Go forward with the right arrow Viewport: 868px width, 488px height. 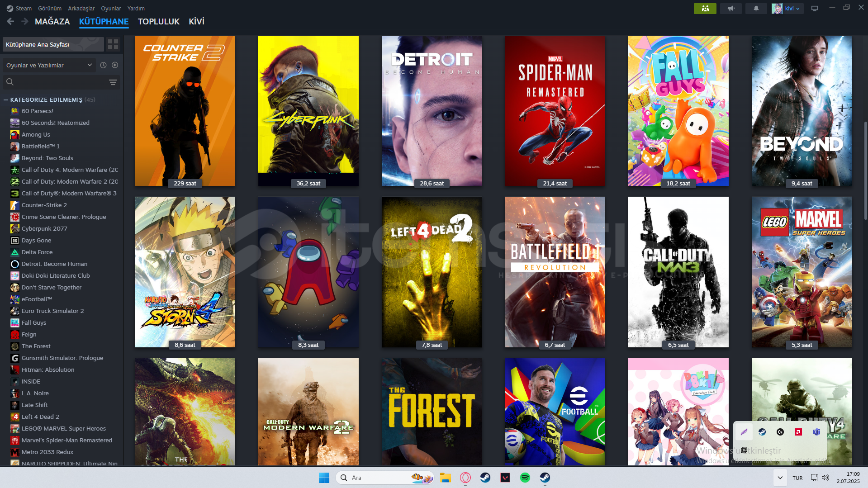tap(25, 21)
